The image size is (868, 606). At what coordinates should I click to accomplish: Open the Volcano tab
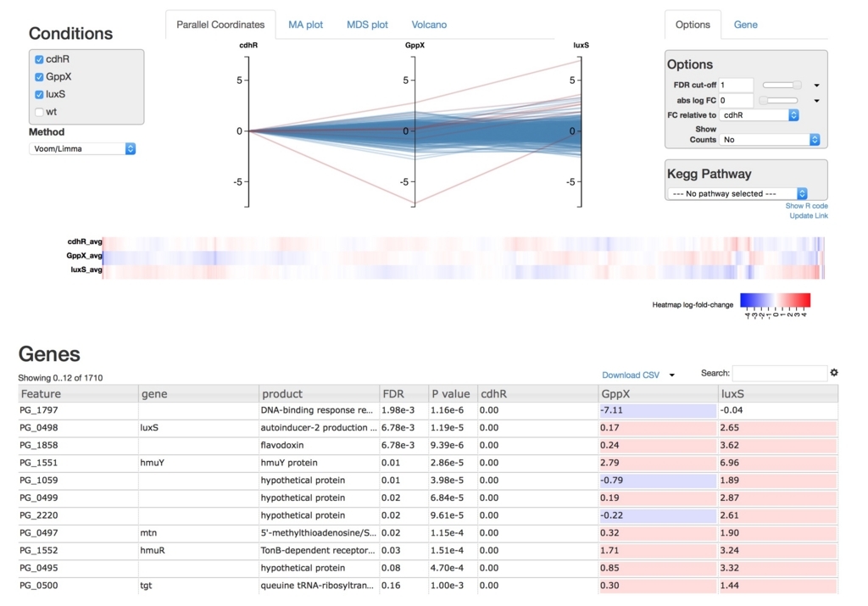pyautogui.click(x=429, y=25)
